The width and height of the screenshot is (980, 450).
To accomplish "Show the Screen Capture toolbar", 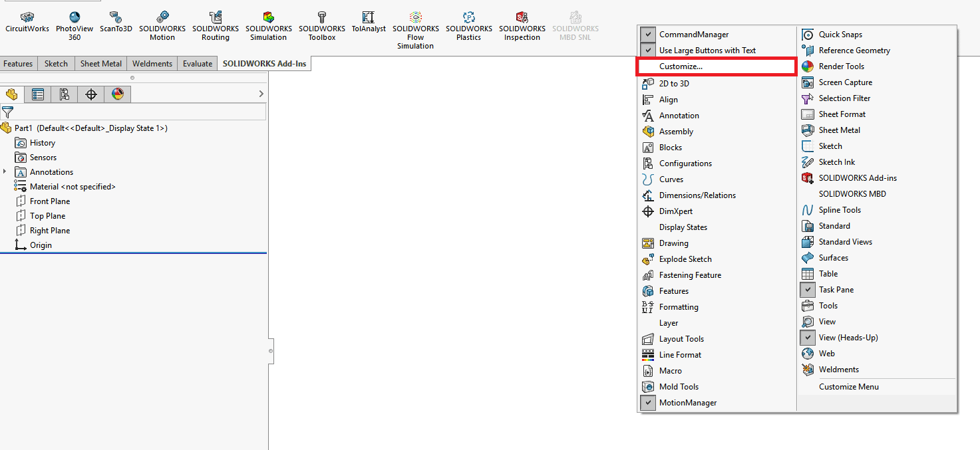I will [877, 82].
